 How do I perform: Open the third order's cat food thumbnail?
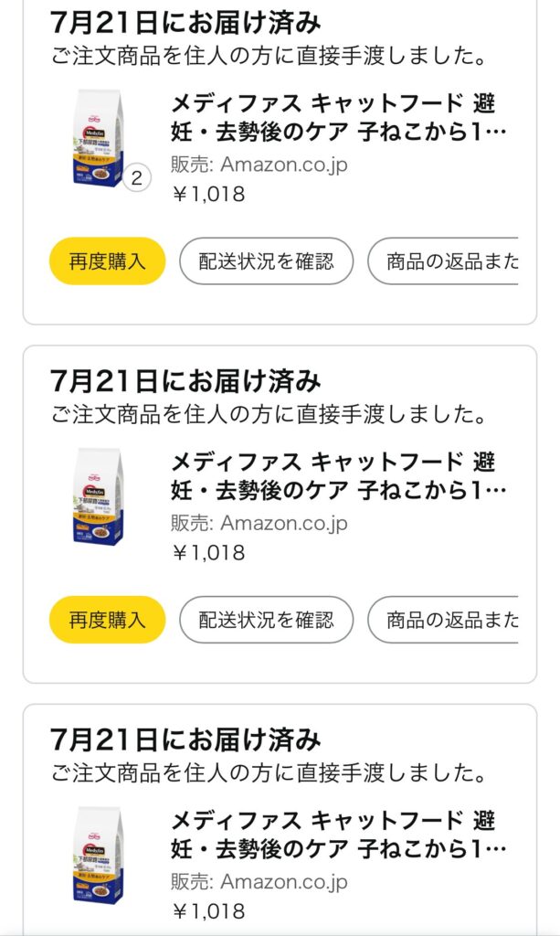98,855
